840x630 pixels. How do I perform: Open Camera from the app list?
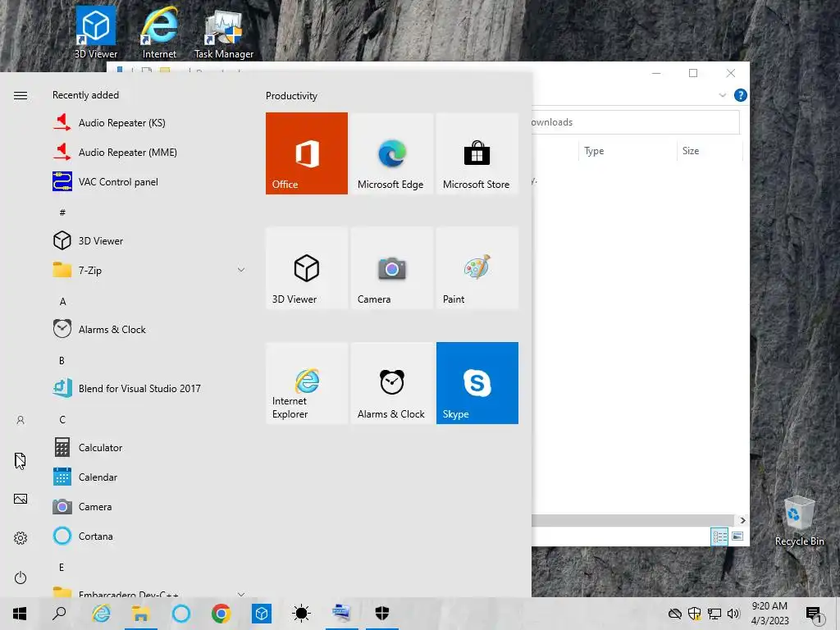click(x=150, y=506)
